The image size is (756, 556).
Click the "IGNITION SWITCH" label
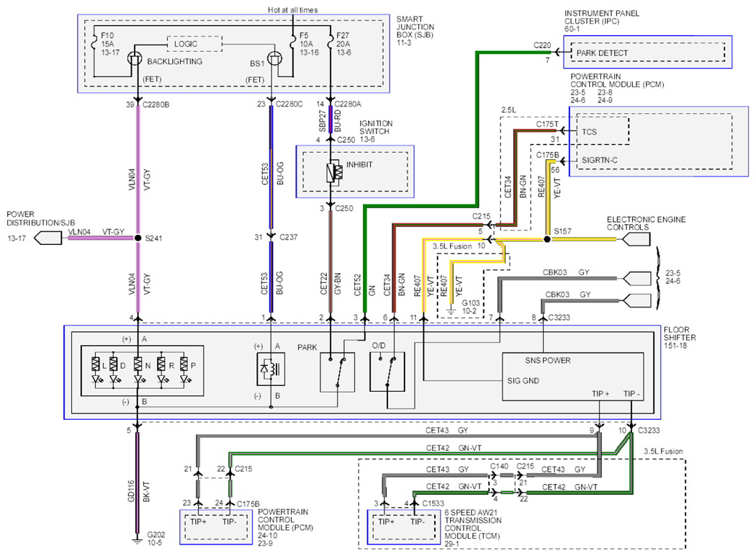pos(376,127)
